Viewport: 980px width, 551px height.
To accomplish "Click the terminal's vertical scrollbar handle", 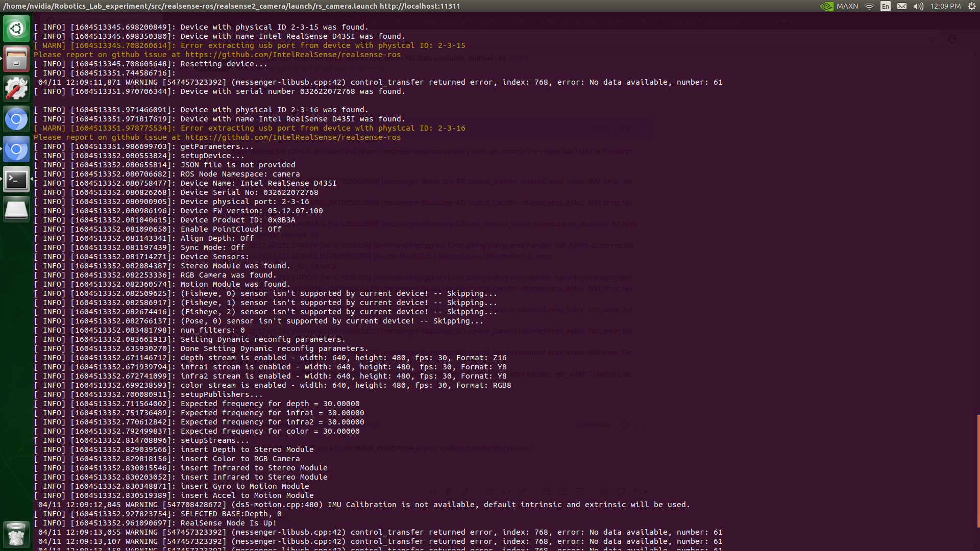I will point(978,470).
